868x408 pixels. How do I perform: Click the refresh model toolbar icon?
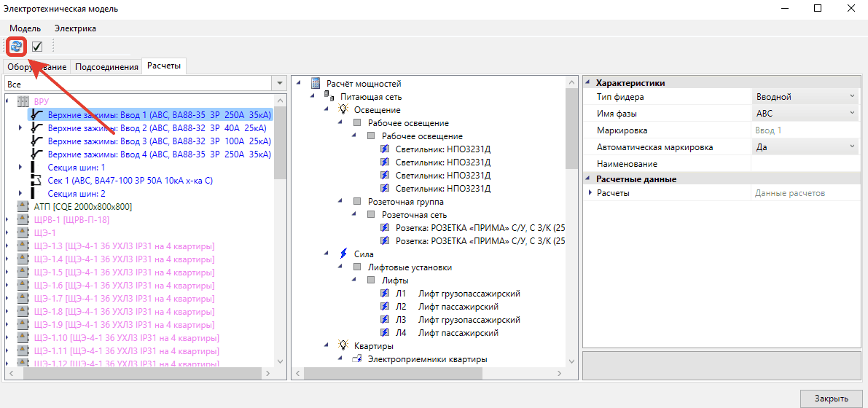click(16, 47)
